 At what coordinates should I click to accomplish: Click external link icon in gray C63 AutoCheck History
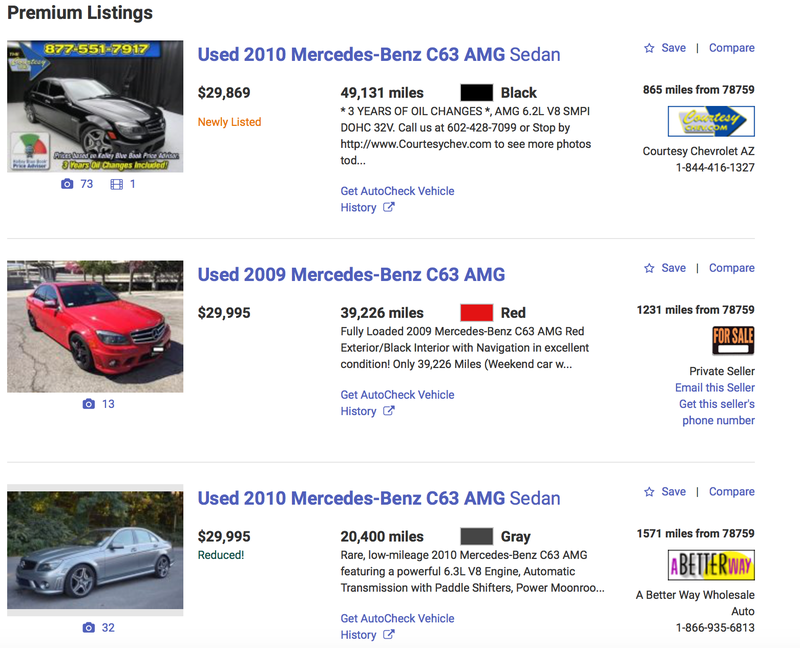point(389,634)
